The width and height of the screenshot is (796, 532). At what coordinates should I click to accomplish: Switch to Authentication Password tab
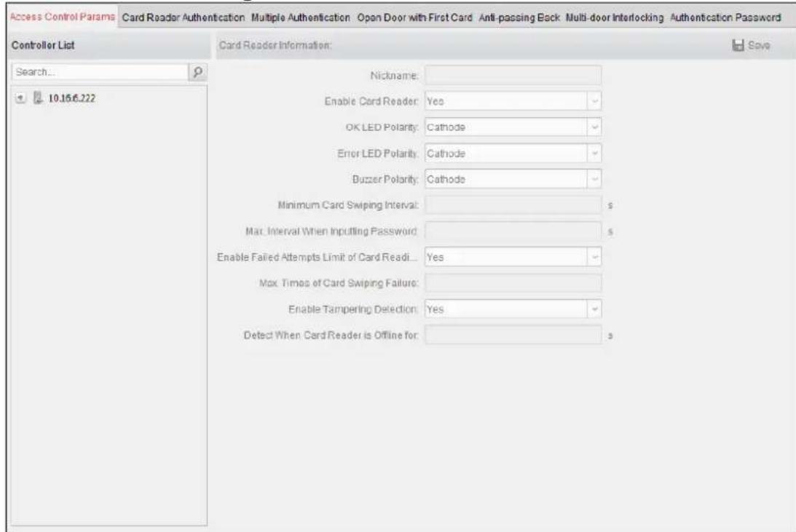click(x=725, y=17)
